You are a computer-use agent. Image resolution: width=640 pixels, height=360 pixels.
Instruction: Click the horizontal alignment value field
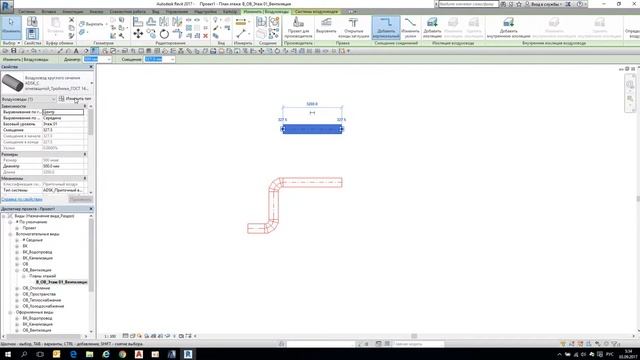click(63, 112)
